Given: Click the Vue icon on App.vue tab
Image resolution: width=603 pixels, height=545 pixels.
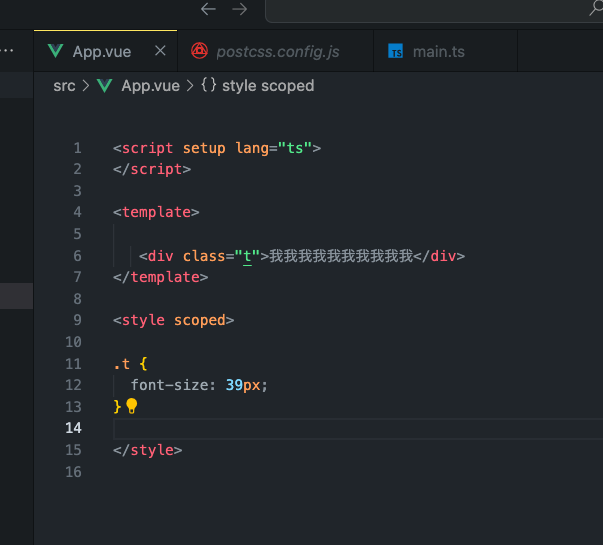Looking at the screenshot, I should click(55, 51).
